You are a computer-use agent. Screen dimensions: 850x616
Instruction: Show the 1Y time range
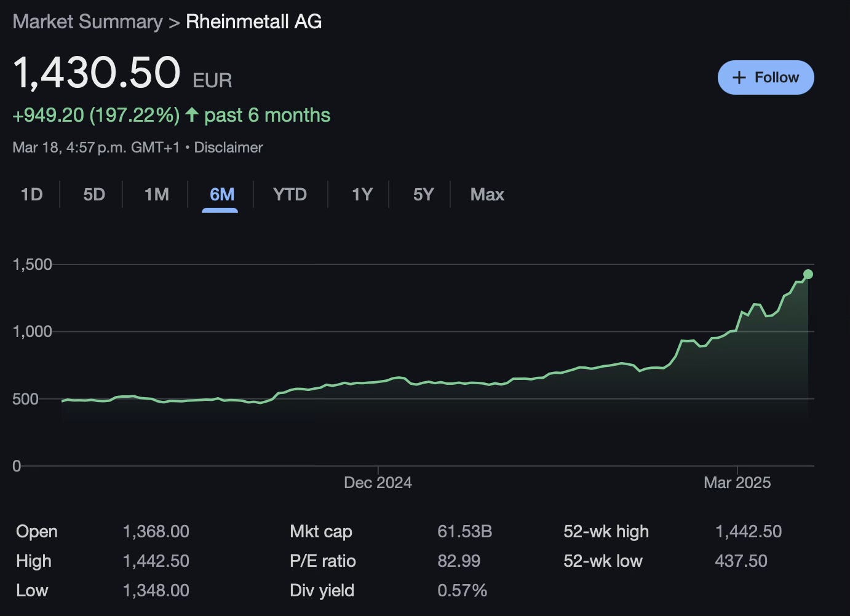coord(362,194)
